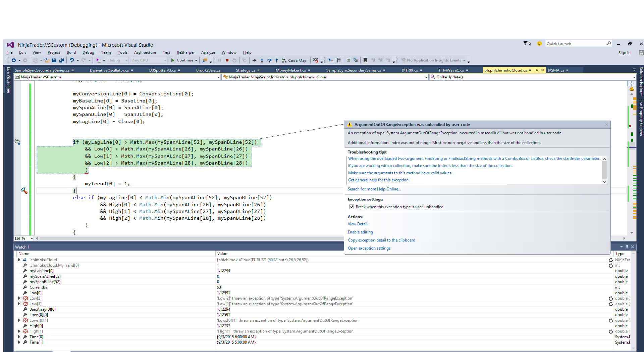Expand the ichimokuCloud watch entry
Image resolution: width=644 pixels, height=352 pixels.
pyautogui.click(x=19, y=260)
